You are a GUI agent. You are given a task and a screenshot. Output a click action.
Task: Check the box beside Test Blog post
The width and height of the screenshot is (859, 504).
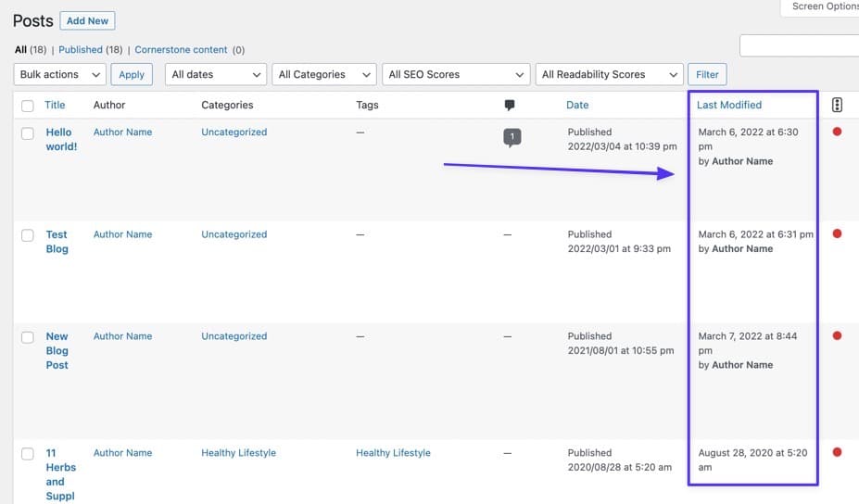click(x=27, y=235)
